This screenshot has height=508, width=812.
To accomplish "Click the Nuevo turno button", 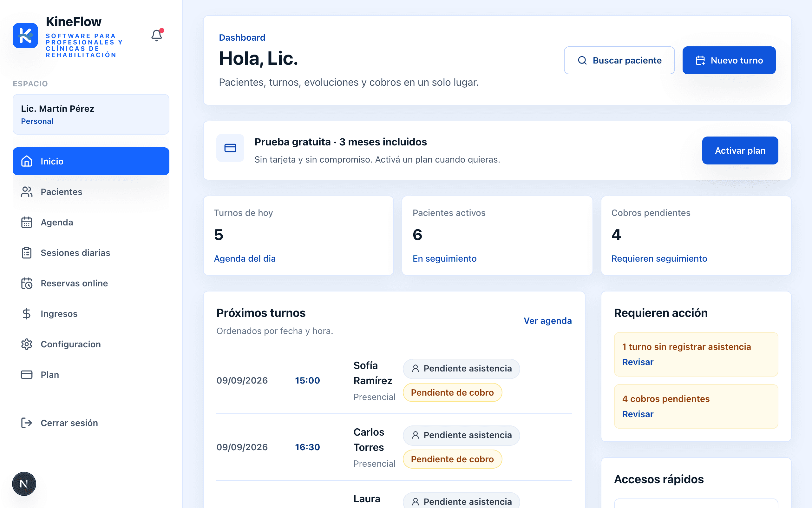I will pos(729,60).
